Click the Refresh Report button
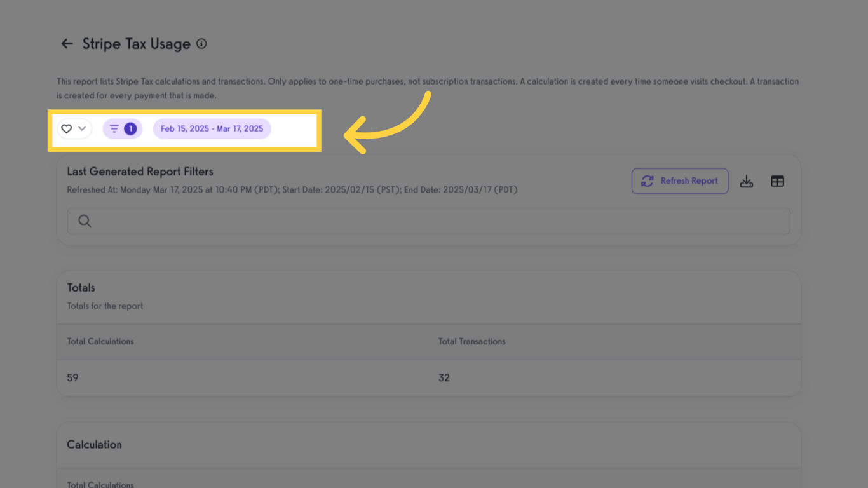Viewport: 868px width, 488px height. pyautogui.click(x=680, y=181)
